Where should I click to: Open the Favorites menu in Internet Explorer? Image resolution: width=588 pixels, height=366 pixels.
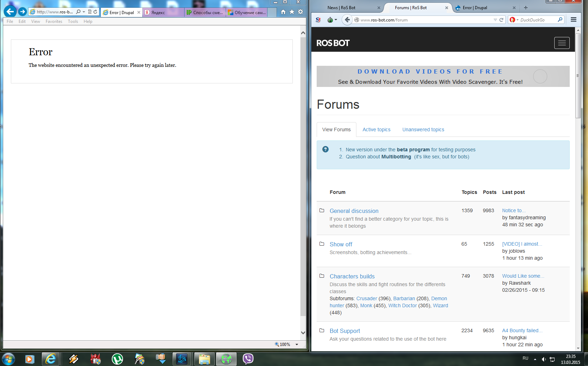[x=54, y=21]
